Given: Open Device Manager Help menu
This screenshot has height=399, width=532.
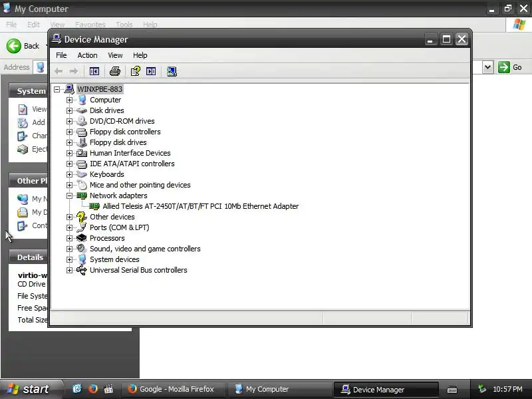Looking at the screenshot, I should (x=140, y=55).
